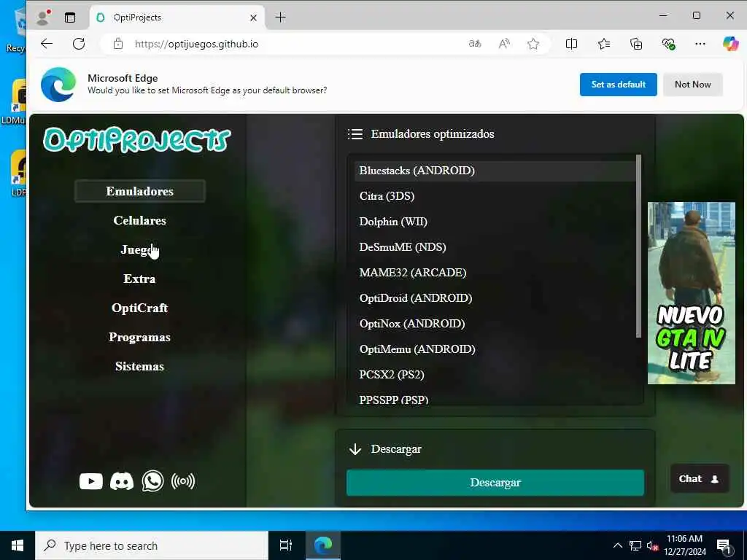Open Edge profile icon
The height and width of the screenshot is (560, 747).
click(x=43, y=17)
